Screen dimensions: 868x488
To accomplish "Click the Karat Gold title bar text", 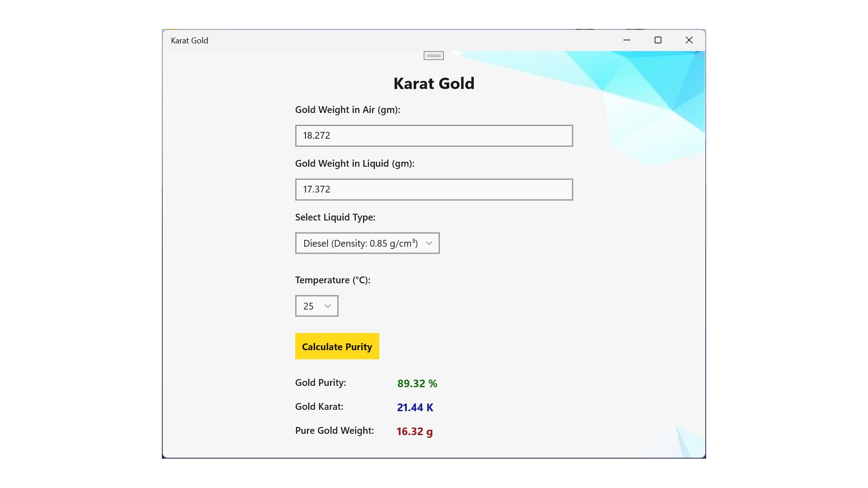I will point(189,41).
